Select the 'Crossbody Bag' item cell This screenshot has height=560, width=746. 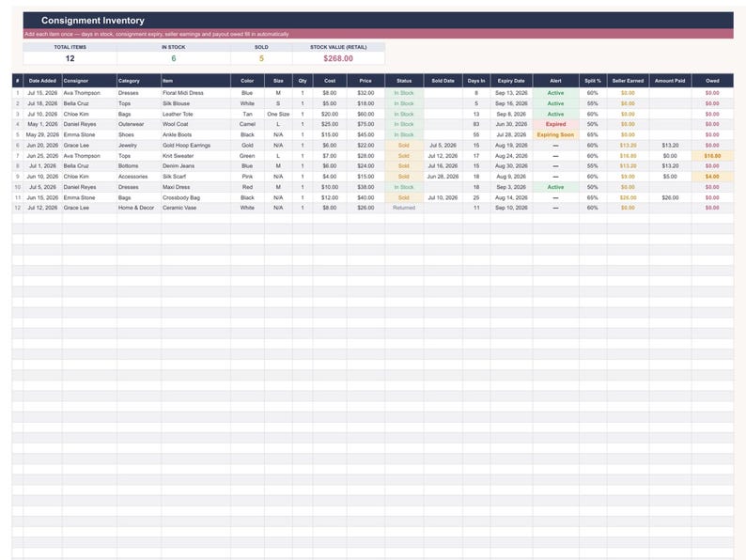[195, 197]
